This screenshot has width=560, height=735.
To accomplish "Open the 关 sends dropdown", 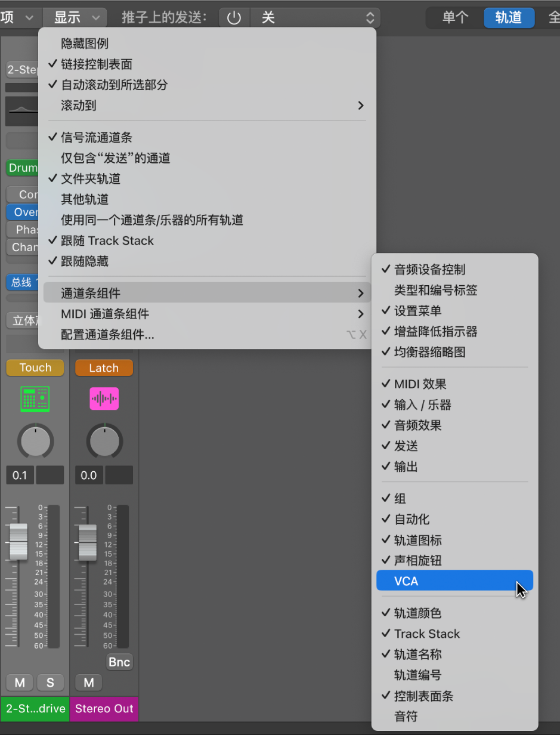I will [316, 17].
